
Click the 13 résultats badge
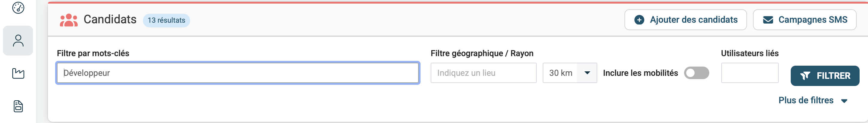click(167, 20)
